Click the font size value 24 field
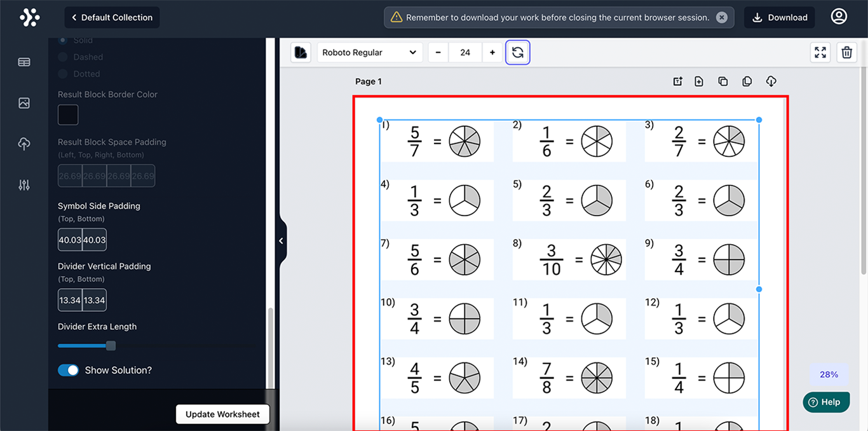 coord(465,53)
